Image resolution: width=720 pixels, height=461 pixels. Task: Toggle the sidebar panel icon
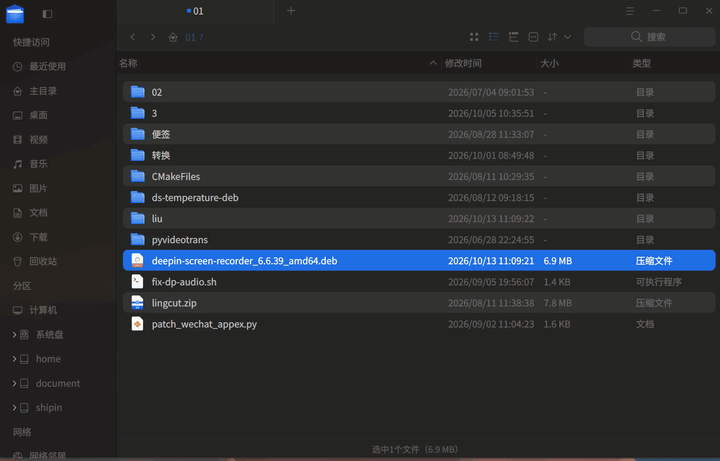click(47, 14)
